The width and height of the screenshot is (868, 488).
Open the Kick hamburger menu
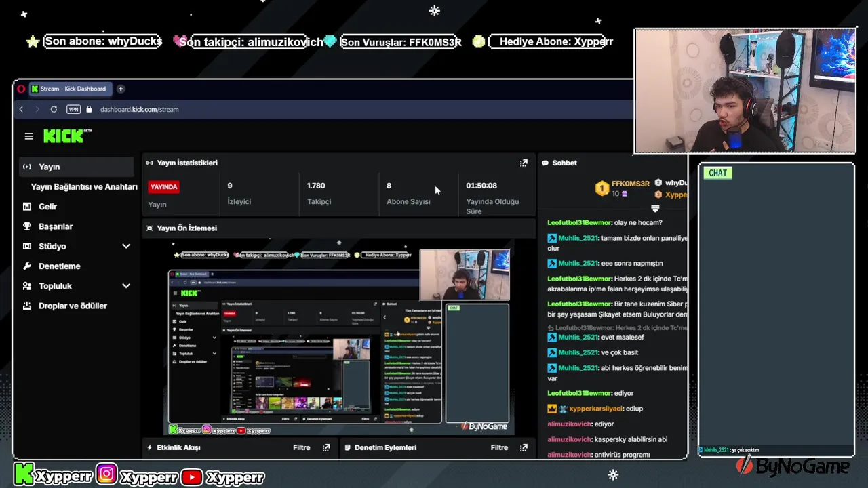point(28,136)
